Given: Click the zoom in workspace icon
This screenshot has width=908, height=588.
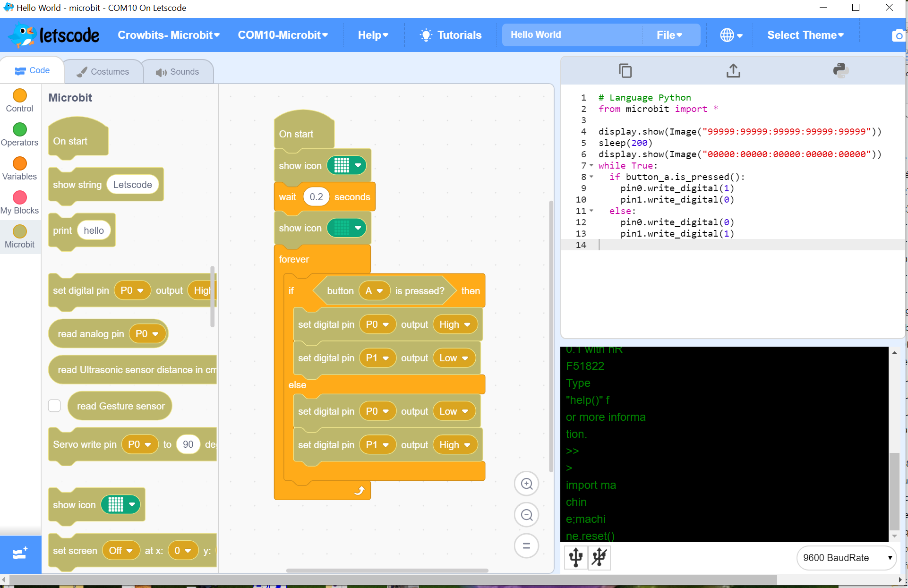Looking at the screenshot, I should pos(527,484).
